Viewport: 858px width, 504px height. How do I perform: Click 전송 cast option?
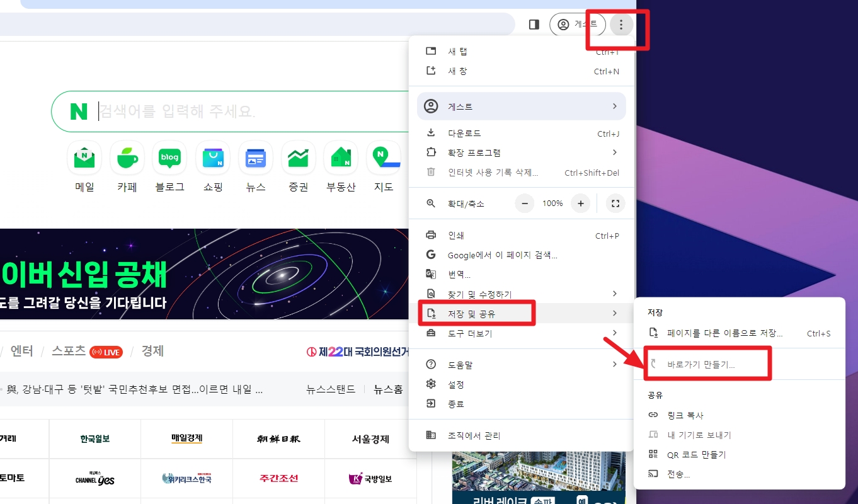(739, 474)
